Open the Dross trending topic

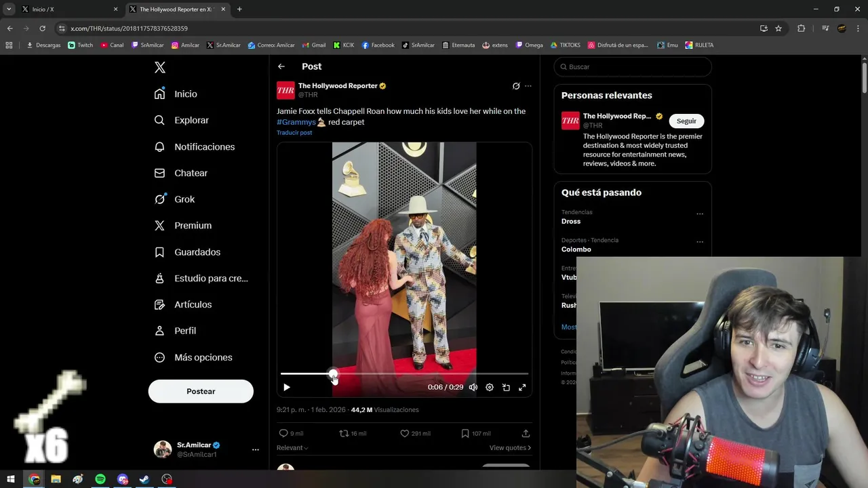571,222
